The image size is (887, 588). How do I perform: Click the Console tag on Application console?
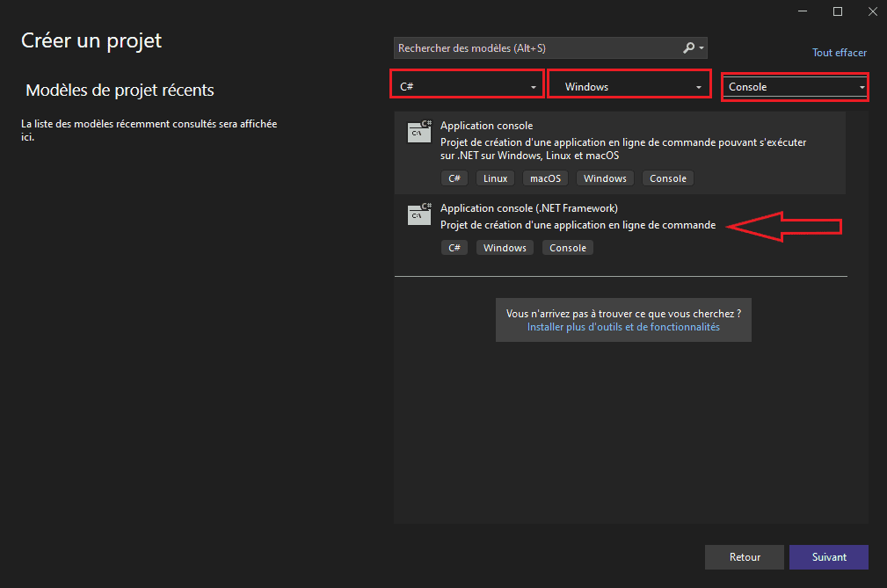point(667,178)
